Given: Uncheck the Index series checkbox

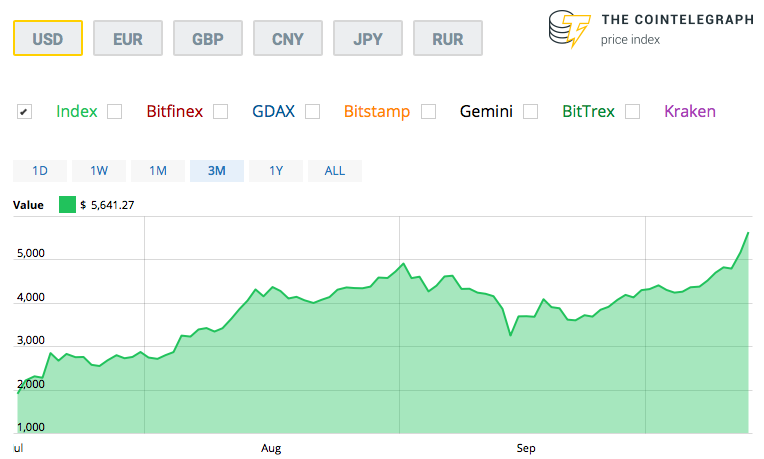Looking at the screenshot, I should tap(24, 112).
